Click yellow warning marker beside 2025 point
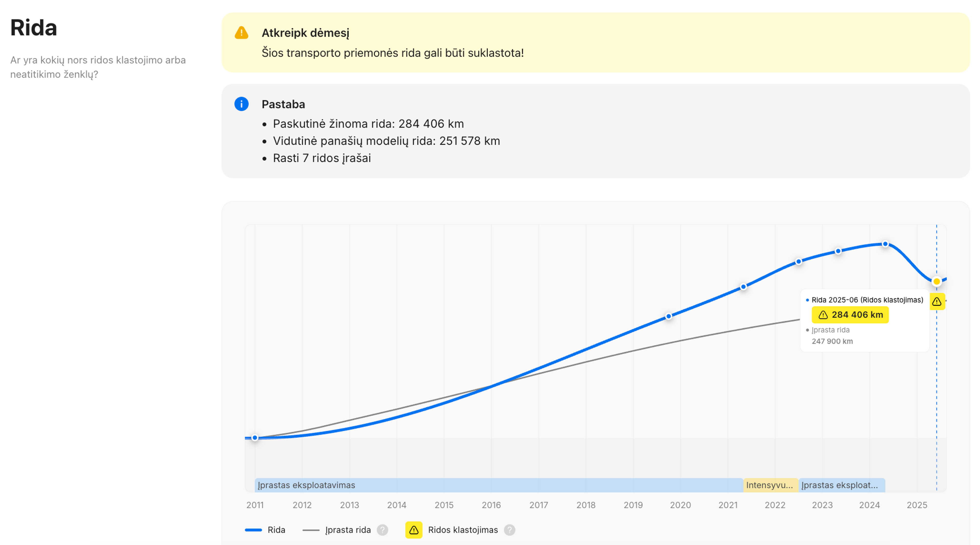 (937, 302)
